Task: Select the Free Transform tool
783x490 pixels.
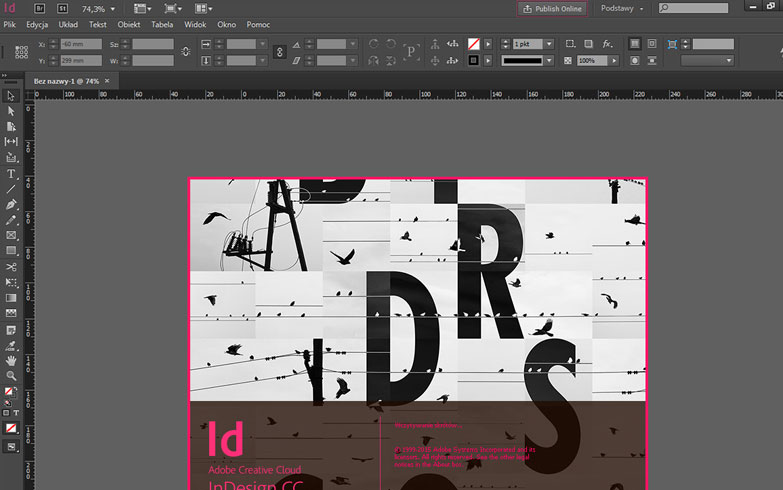Action: (10, 282)
